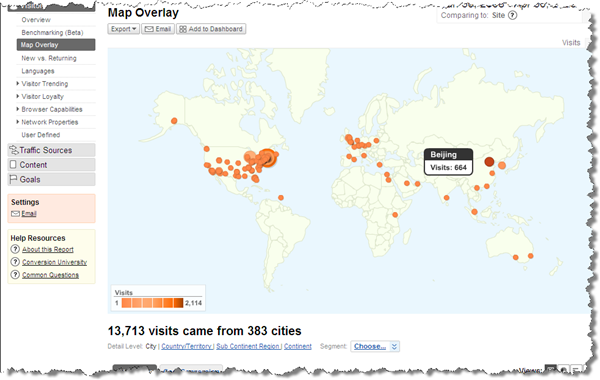Click the Venezuela city marker on map

[x=281, y=198]
